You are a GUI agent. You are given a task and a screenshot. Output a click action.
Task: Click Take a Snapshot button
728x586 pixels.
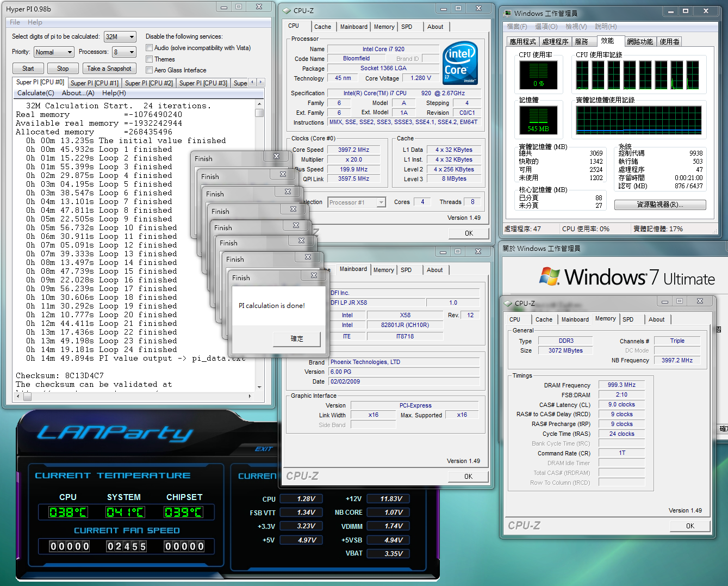click(x=109, y=69)
